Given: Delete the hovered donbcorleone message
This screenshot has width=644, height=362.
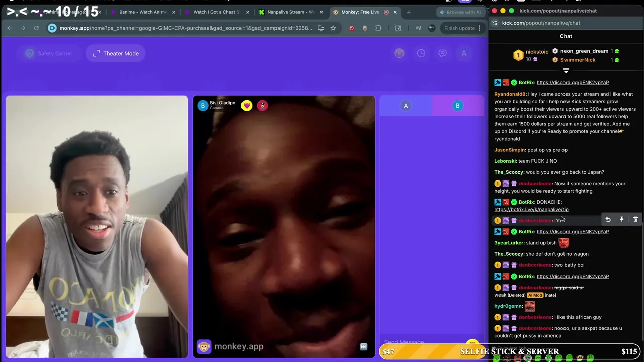Looking at the screenshot, I should (635, 220).
